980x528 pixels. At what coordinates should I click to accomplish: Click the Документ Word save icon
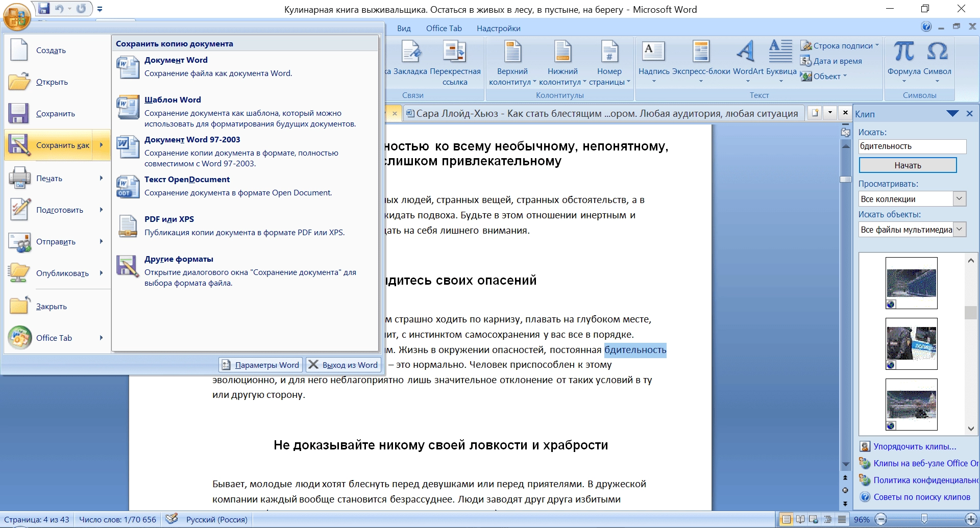point(128,67)
